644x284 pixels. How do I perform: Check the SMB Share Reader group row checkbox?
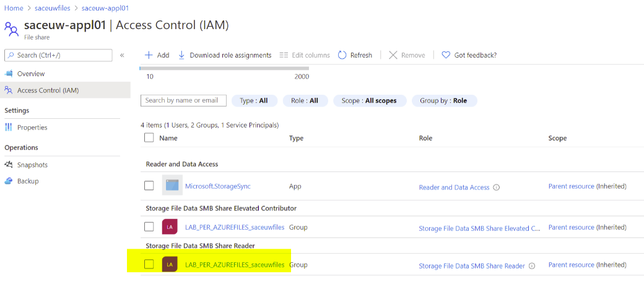pyautogui.click(x=149, y=264)
